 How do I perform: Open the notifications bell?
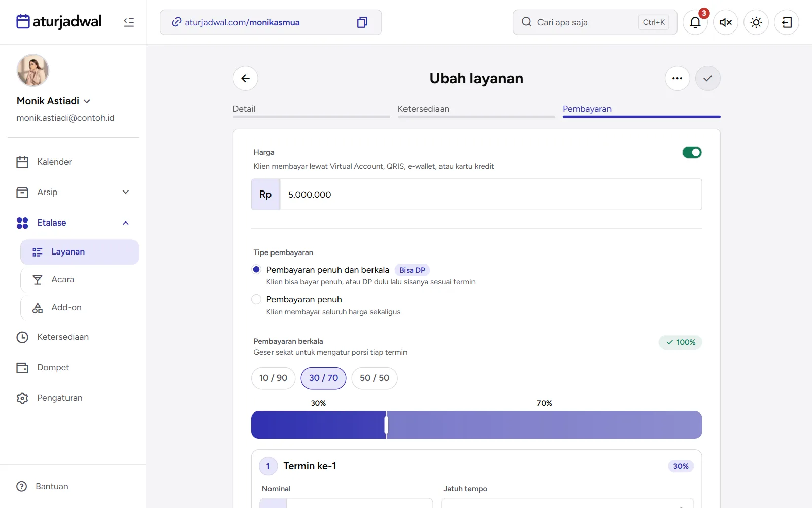pos(695,22)
